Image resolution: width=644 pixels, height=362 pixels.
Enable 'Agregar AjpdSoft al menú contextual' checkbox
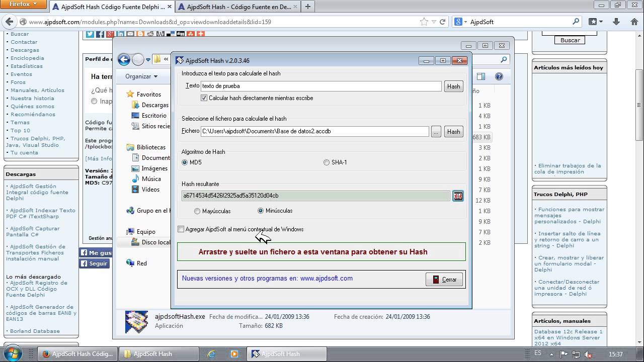pyautogui.click(x=181, y=229)
